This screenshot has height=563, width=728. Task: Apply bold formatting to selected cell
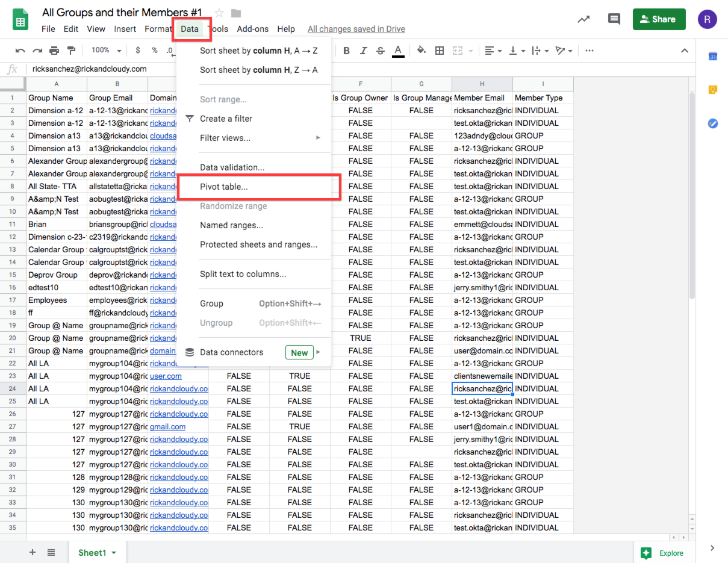tap(347, 51)
